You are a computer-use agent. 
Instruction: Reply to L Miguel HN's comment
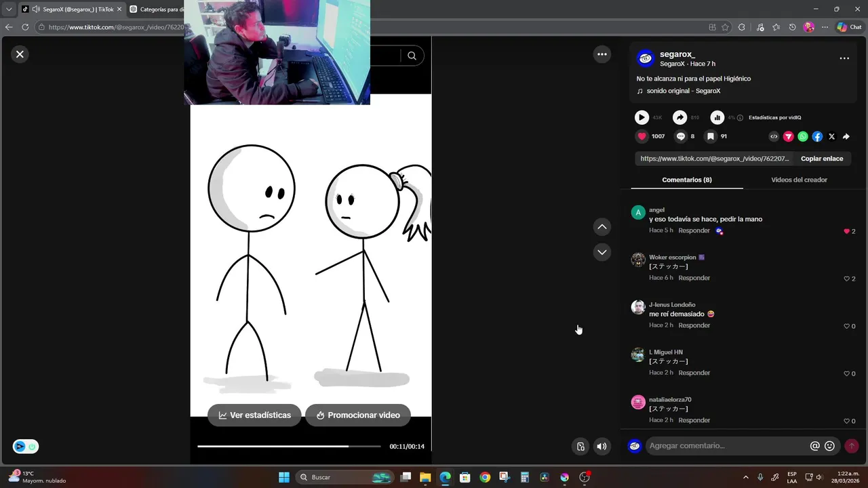click(x=694, y=373)
